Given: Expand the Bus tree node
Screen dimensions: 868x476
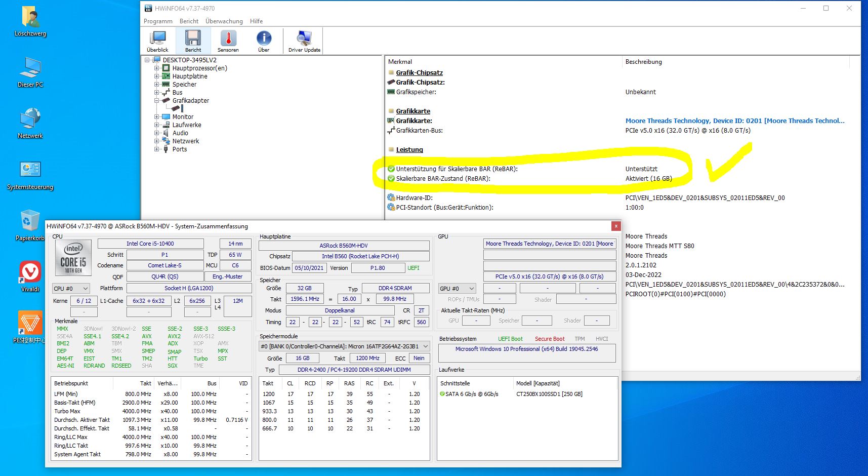Looking at the screenshot, I should click(x=157, y=93).
